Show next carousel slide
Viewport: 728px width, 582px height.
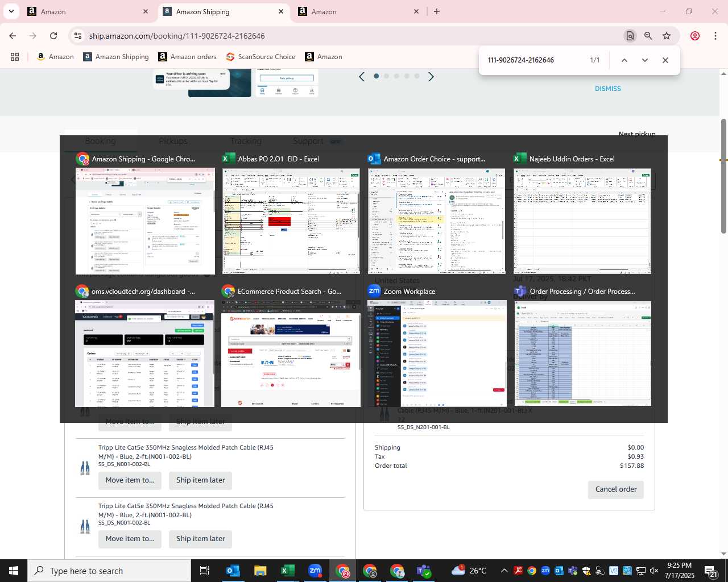click(x=431, y=77)
